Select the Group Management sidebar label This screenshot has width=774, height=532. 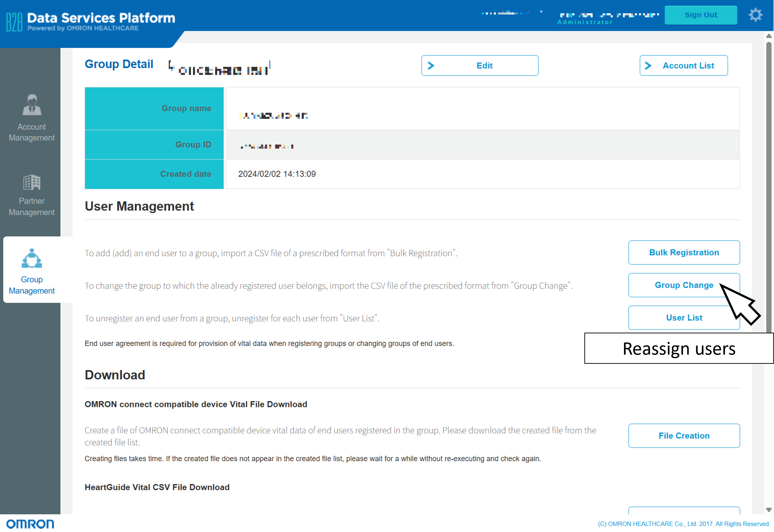pyautogui.click(x=32, y=285)
